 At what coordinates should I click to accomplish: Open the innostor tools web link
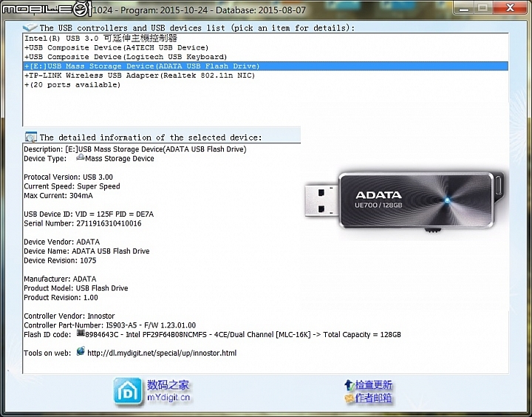tap(162, 353)
